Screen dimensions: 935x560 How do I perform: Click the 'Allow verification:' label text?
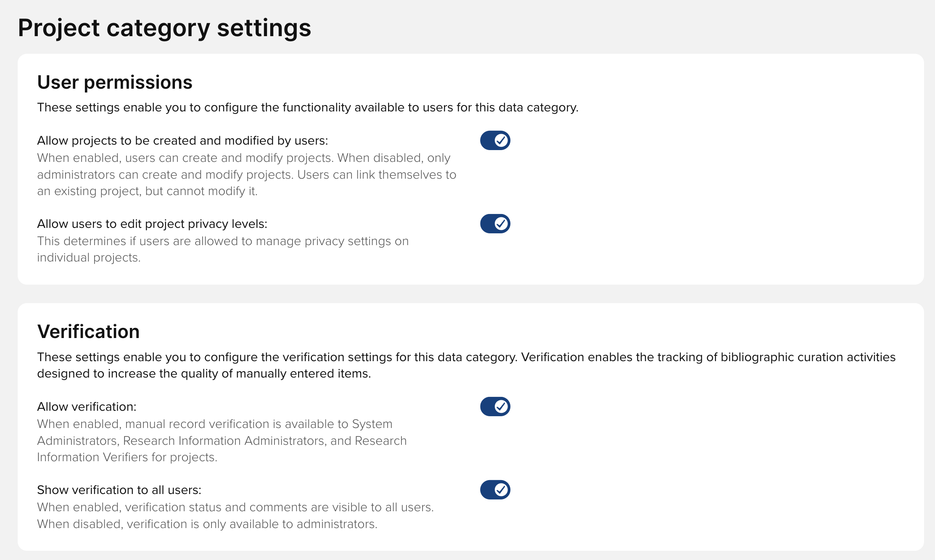87,407
